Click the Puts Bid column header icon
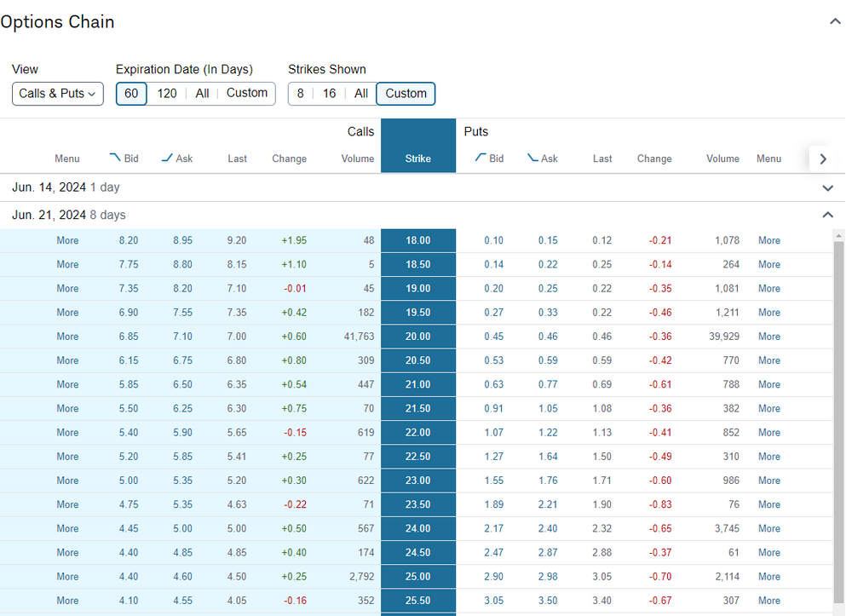The width and height of the screenshot is (852, 616). click(481, 158)
